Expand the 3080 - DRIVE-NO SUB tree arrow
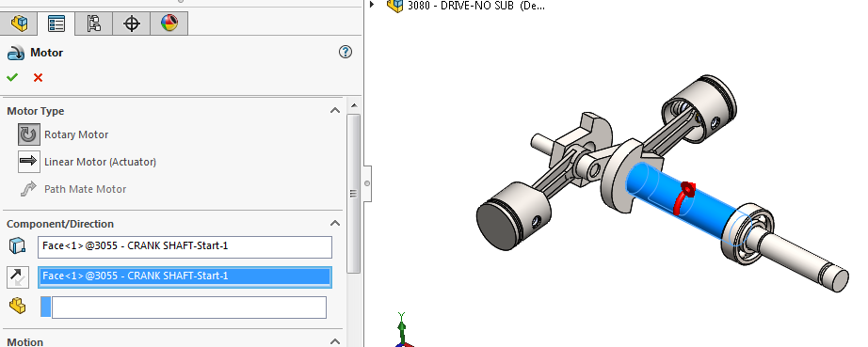The width and height of the screenshot is (868, 347). pyautogui.click(x=373, y=5)
